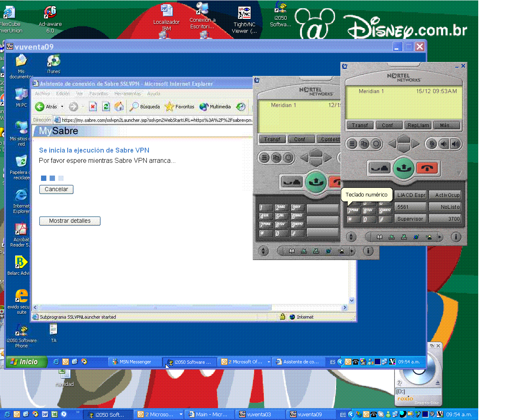
Task: Click the outbox icon on the front softphone
Action: (x=404, y=237)
